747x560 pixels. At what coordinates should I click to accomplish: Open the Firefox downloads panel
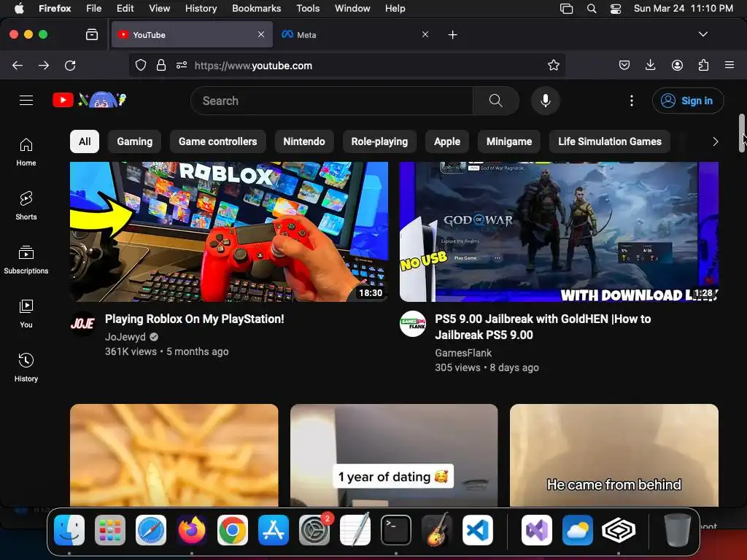coord(650,65)
